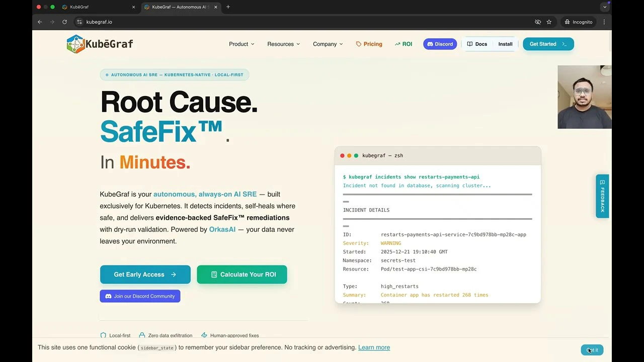The width and height of the screenshot is (644, 362).
Task: Open the Chrome three-dot menu
Action: click(x=604, y=22)
